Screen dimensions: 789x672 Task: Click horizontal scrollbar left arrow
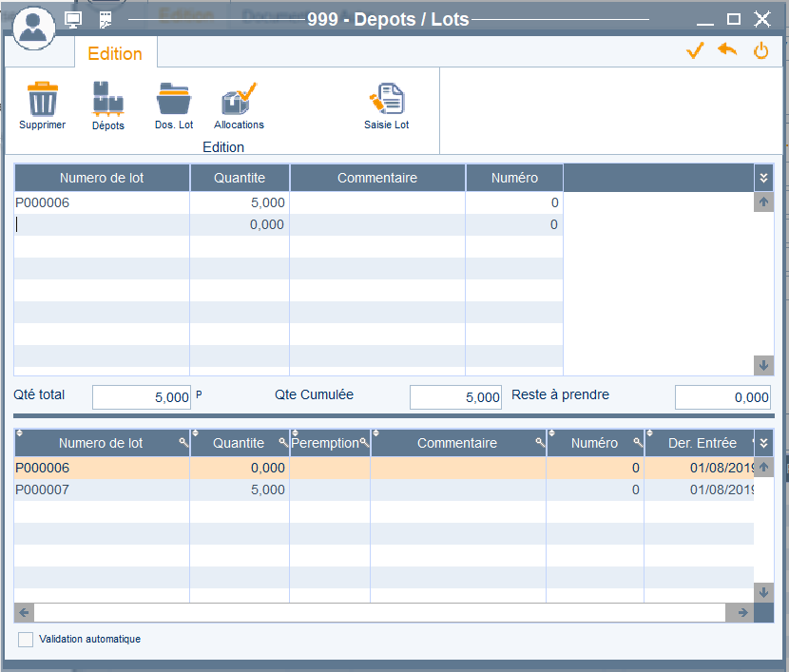pos(24,613)
